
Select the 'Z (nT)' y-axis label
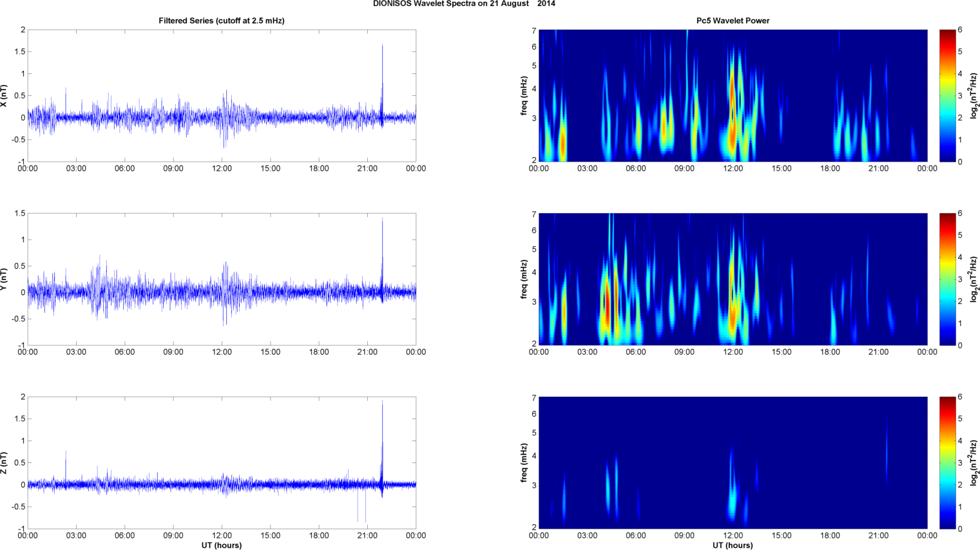(x=4, y=463)
